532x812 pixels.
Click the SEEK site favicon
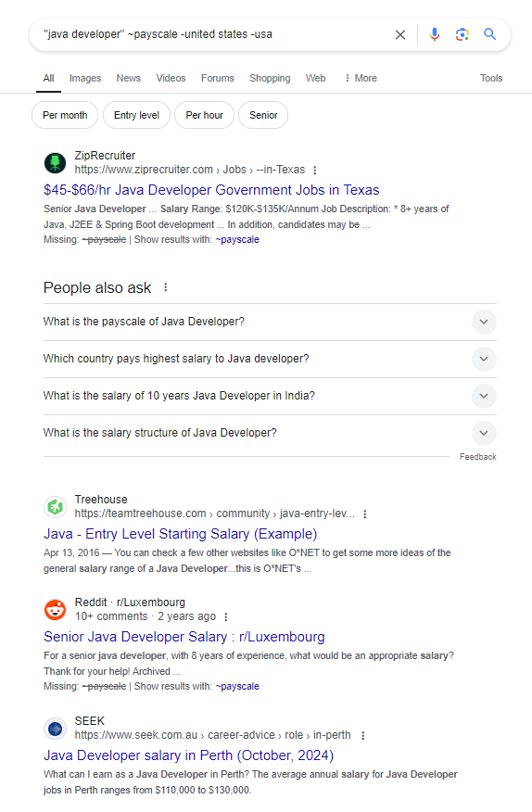(x=55, y=729)
